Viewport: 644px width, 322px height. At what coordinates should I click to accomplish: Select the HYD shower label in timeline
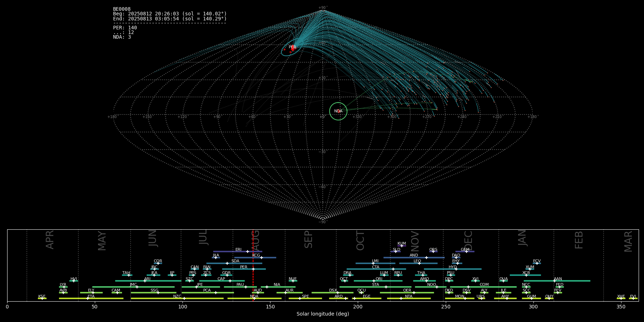click(x=453, y=267)
